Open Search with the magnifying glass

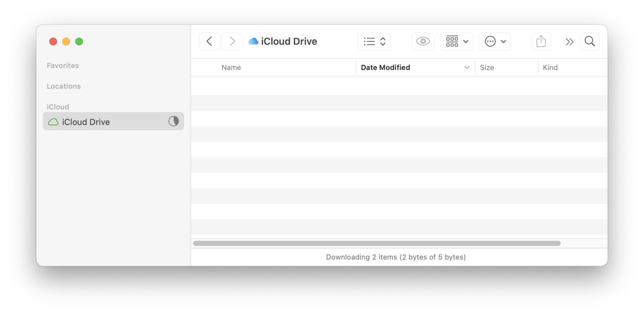[x=590, y=41]
